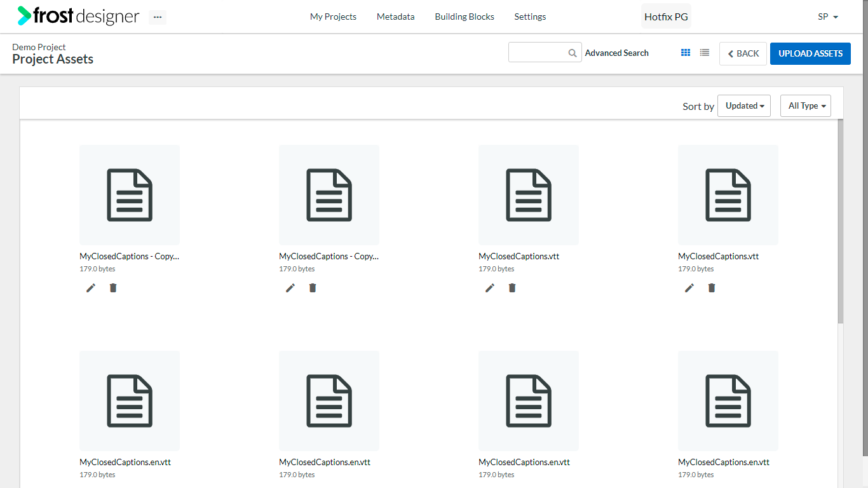Open Advanced Search link
Viewport: 868px width, 488px height.
617,53
